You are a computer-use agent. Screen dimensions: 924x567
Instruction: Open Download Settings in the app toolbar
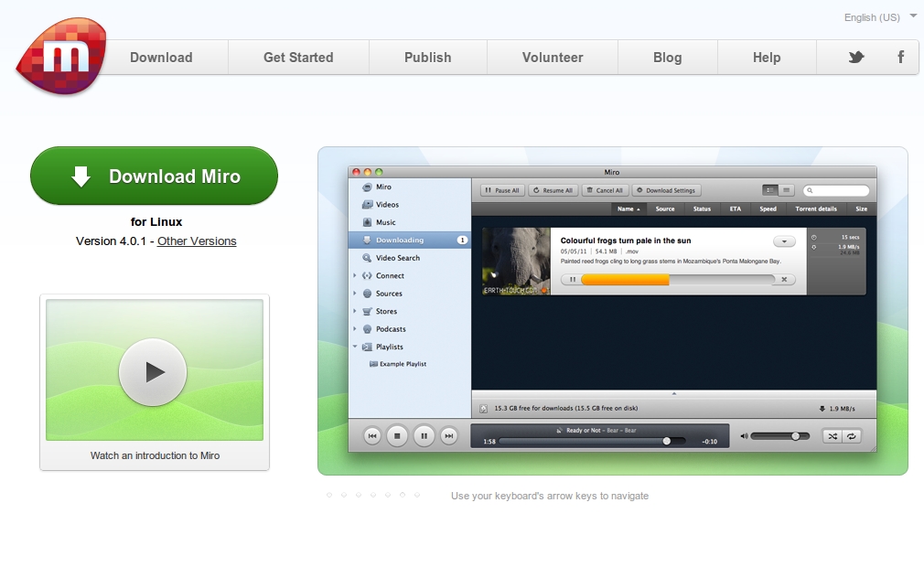[x=667, y=190]
